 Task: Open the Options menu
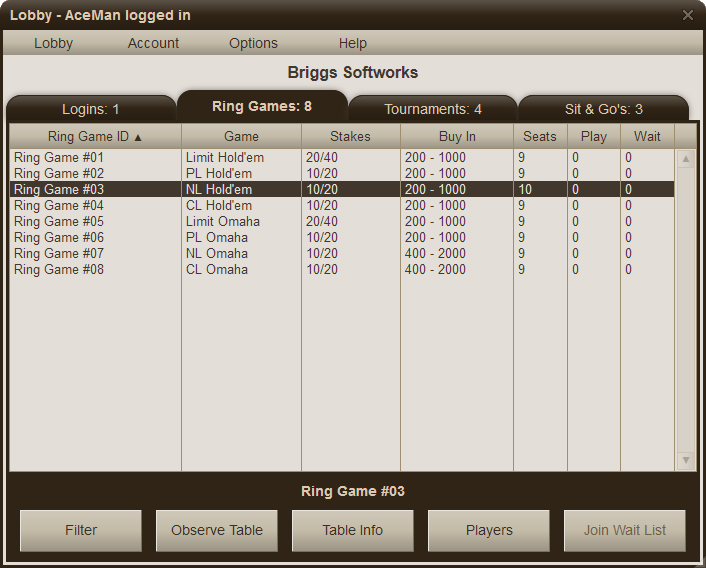click(x=253, y=43)
